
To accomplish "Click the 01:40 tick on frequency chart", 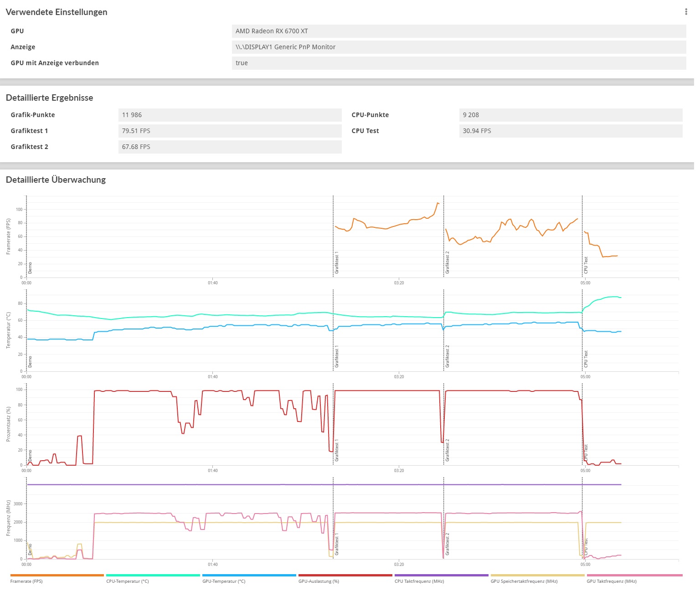I will (213, 565).
